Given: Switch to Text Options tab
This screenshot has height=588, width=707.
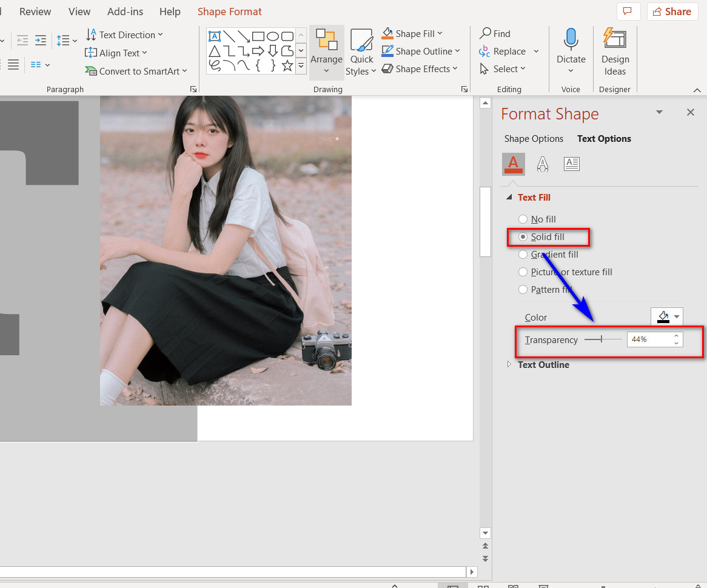Looking at the screenshot, I should (604, 138).
